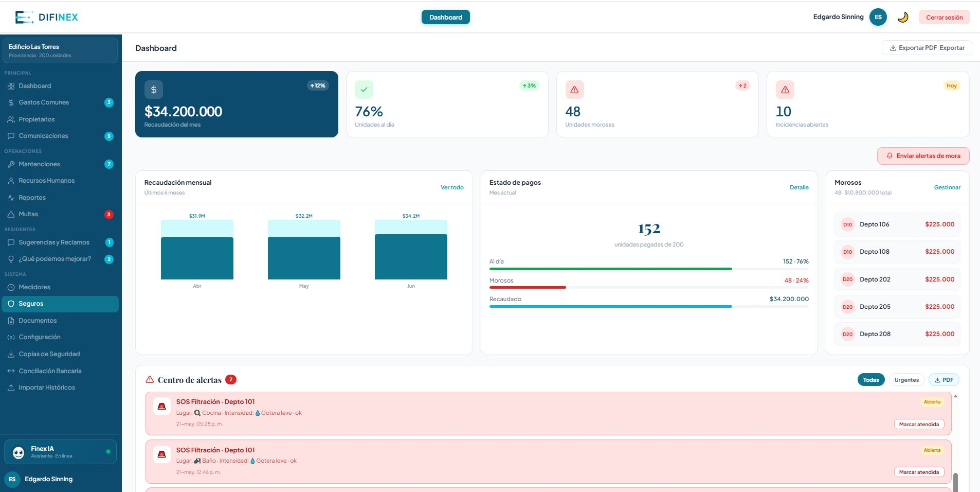Screen dimensions: 980x492
Task: Click the badge 7 next to Mantenciones
Action: click(109, 164)
